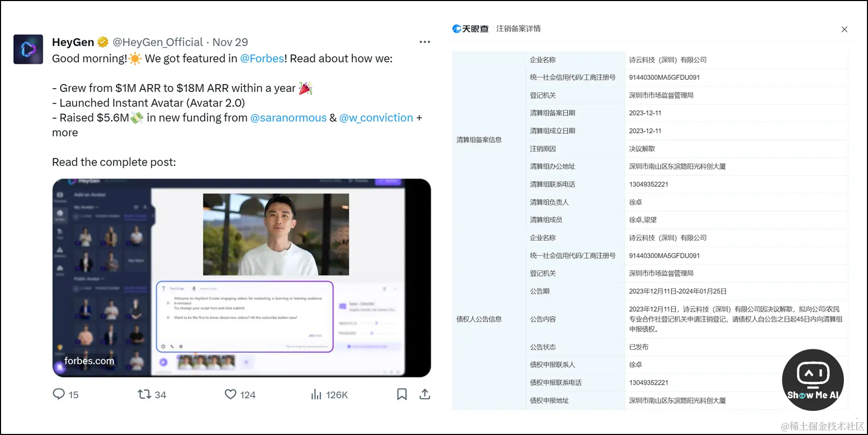Viewport: 868px width, 435px height.
Task: Click the retweet icon showing 34
Action: click(144, 394)
